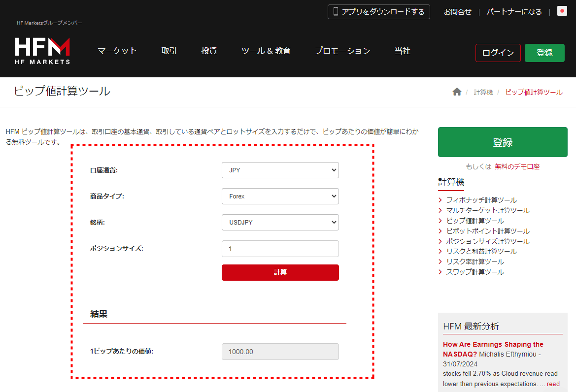The image size is (576, 392).
Task: Open the お問合せ link
Action: [x=457, y=12]
